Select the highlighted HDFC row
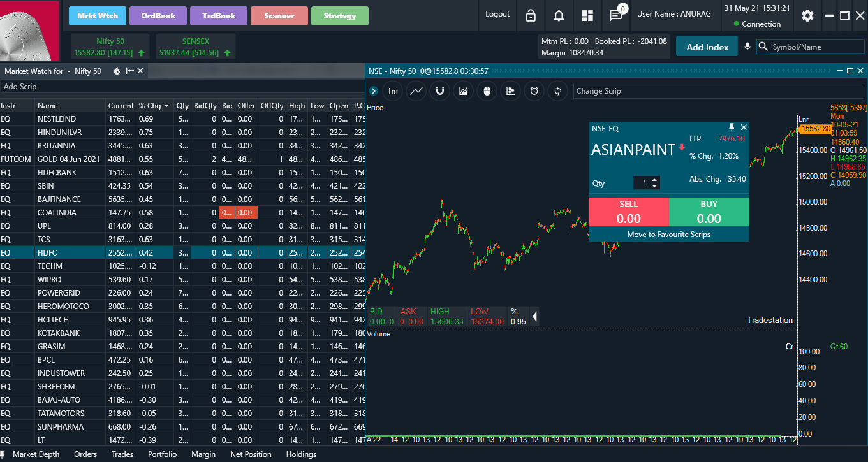Image resolution: width=868 pixels, height=462 pixels. tap(182, 253)
